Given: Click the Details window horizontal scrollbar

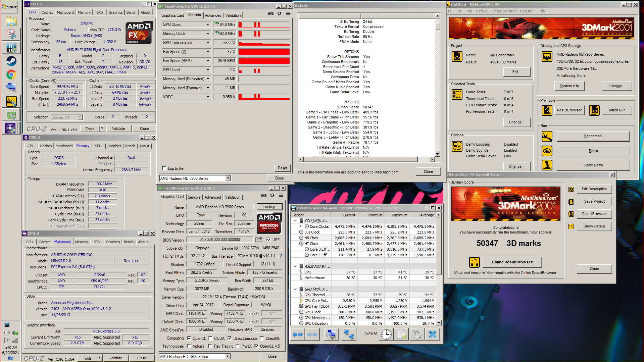Looking at the screenshot, I should (366, 159).
